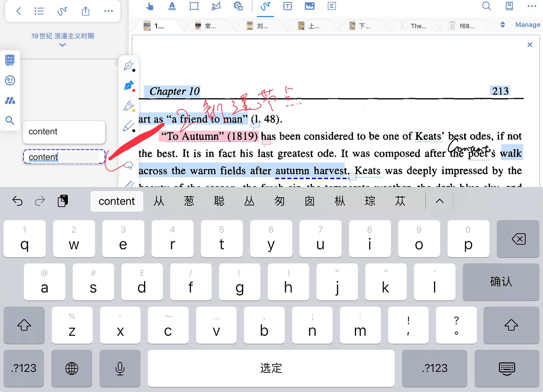
Task: Select the text highlight (underlined A) tool
Action: [172, 6]
